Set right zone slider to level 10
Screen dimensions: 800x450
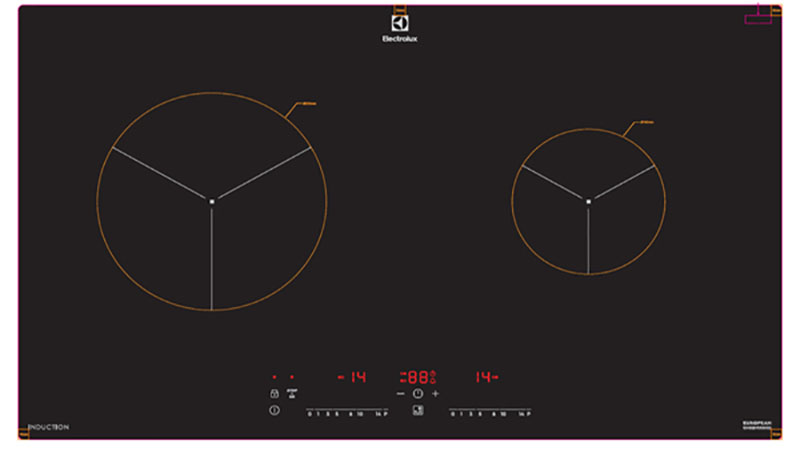pyautogui.click(x=503, y=413)
